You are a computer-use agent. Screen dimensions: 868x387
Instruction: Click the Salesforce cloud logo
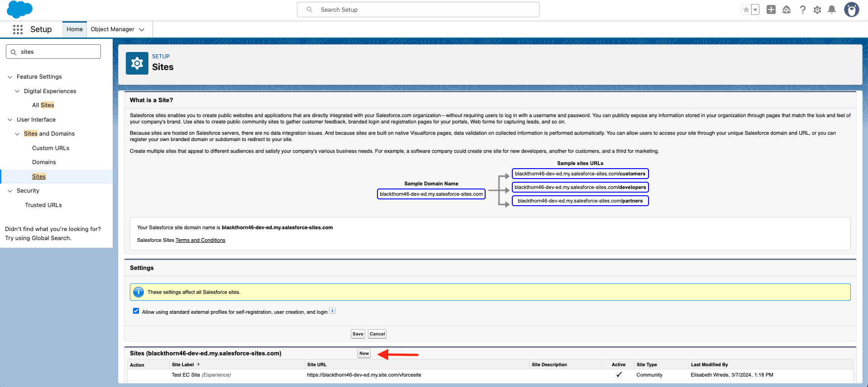coord(19,9)
